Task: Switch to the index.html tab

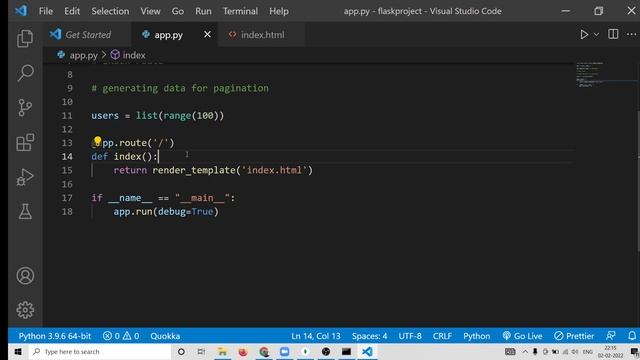Action: pyautogui.click(x=262, y=35)
